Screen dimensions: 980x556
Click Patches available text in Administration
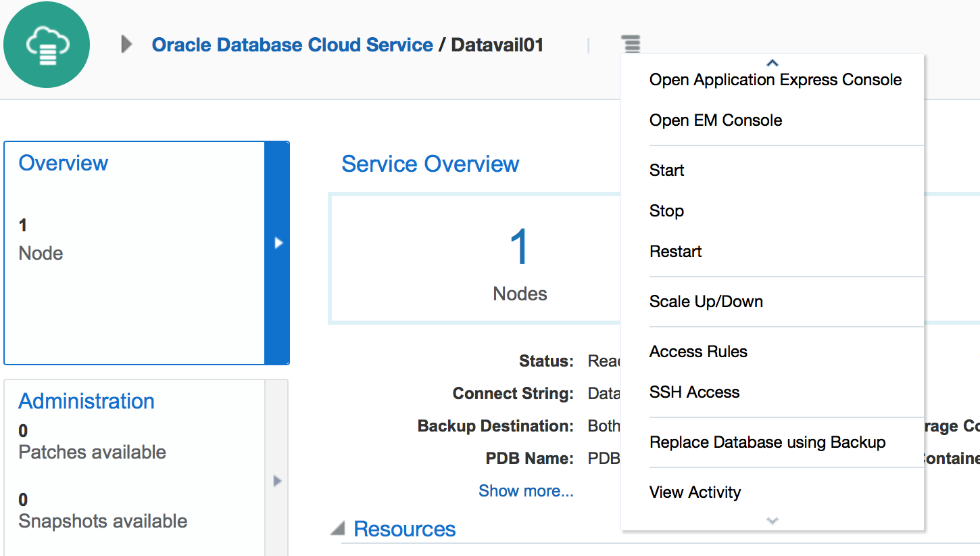pos(93,452)
